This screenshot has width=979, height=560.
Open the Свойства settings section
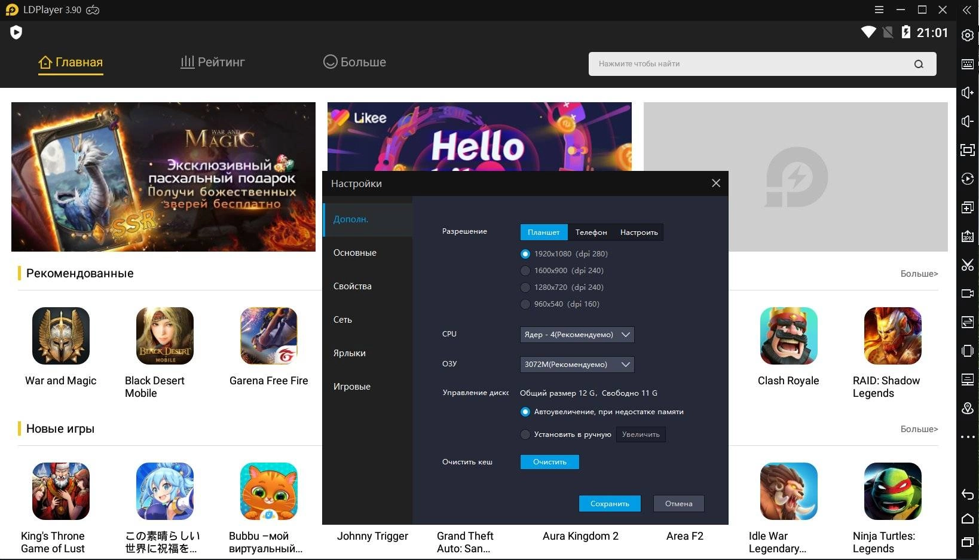(368, 286)
